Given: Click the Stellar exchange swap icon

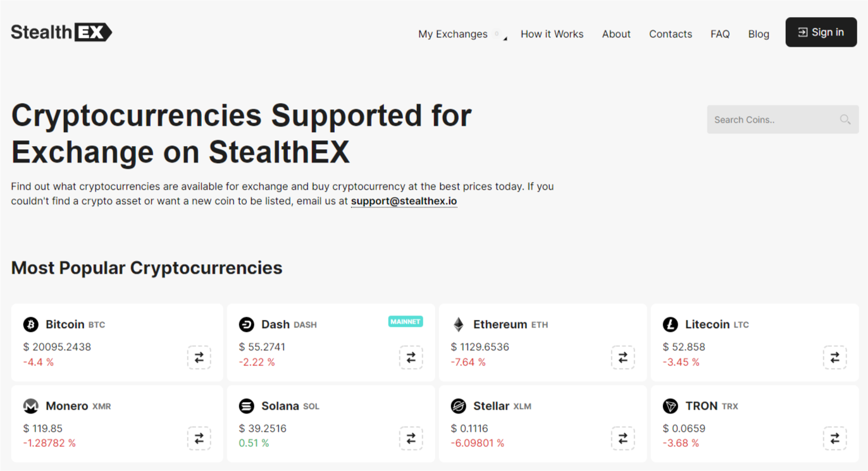Looking at the screenshot, I should (x=623, y=438).
